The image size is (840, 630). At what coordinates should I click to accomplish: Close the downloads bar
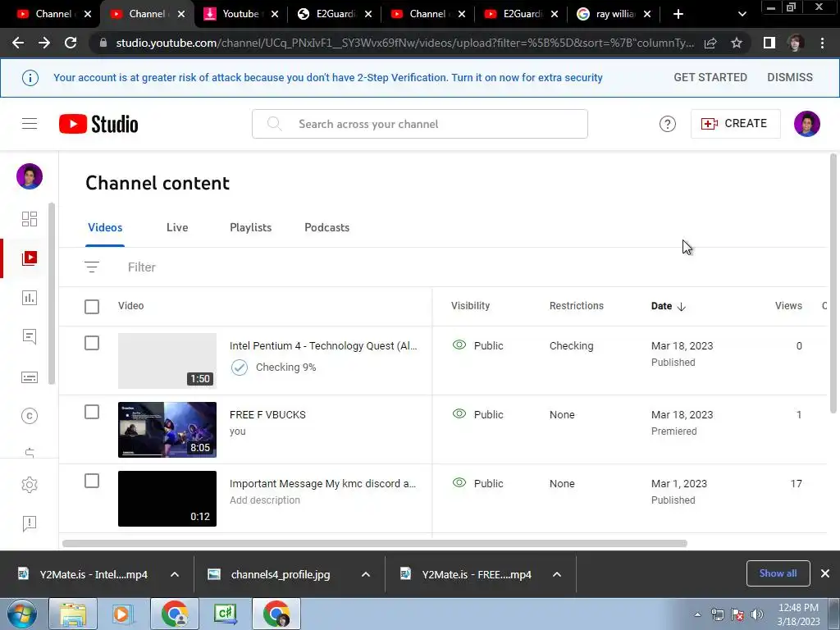tap(825, 573)
